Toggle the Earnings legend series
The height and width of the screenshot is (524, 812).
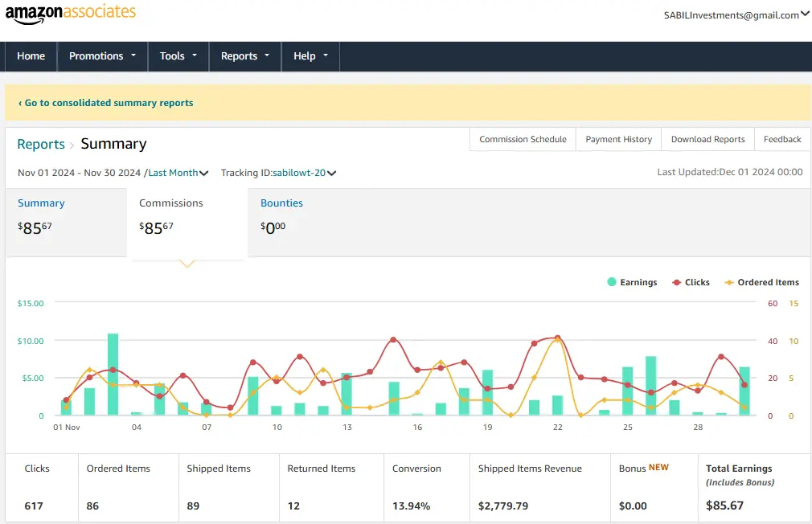click(x=632, y=282)
